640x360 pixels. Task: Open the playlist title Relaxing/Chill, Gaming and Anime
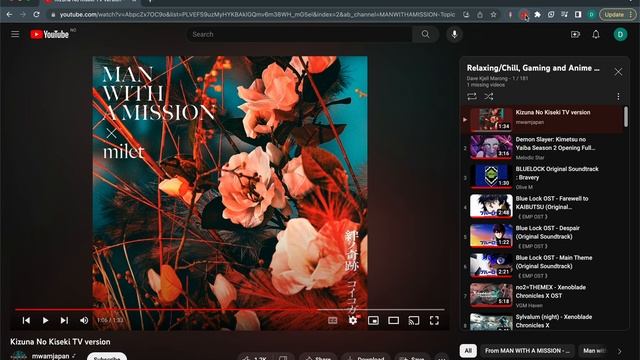(533, 68)
